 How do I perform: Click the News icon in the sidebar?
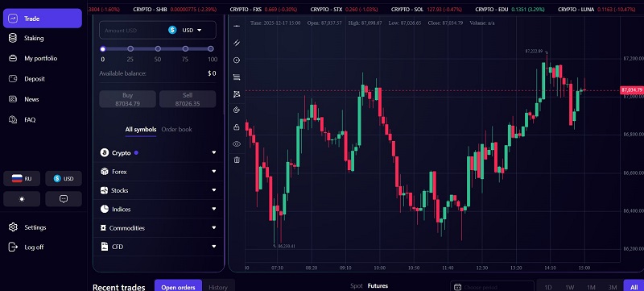tap(13, 99)
